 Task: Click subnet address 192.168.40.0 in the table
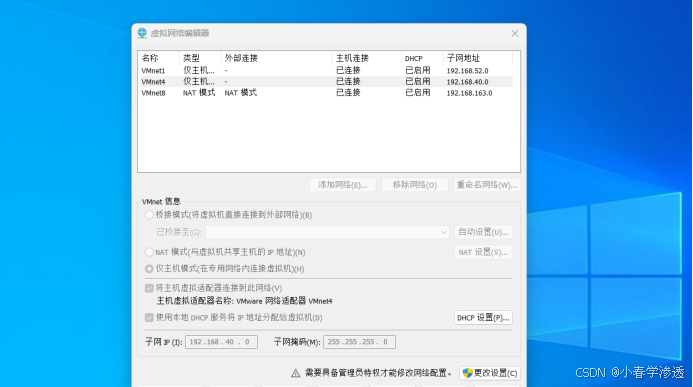[467, 82]
